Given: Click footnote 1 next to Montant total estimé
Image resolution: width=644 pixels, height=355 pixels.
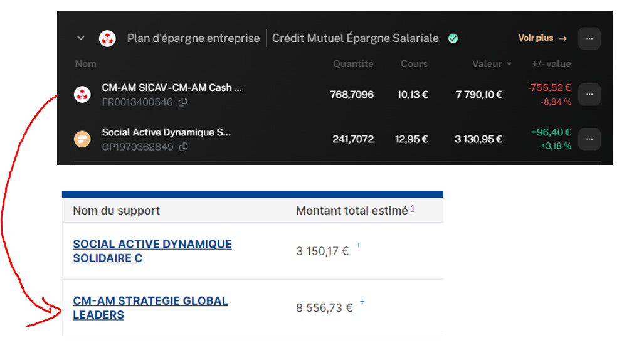Looking at the screenshot, I should 413,209.
